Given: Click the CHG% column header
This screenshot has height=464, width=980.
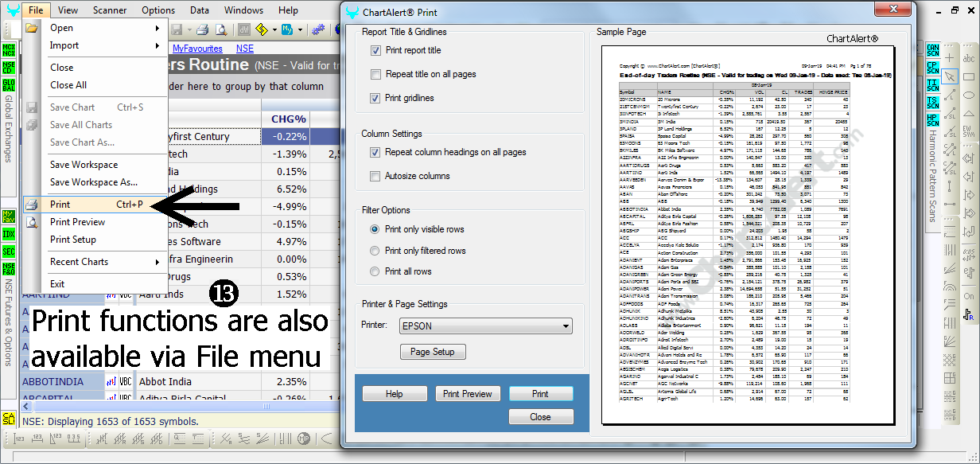Looking at the screenshot, I should 289,119.
